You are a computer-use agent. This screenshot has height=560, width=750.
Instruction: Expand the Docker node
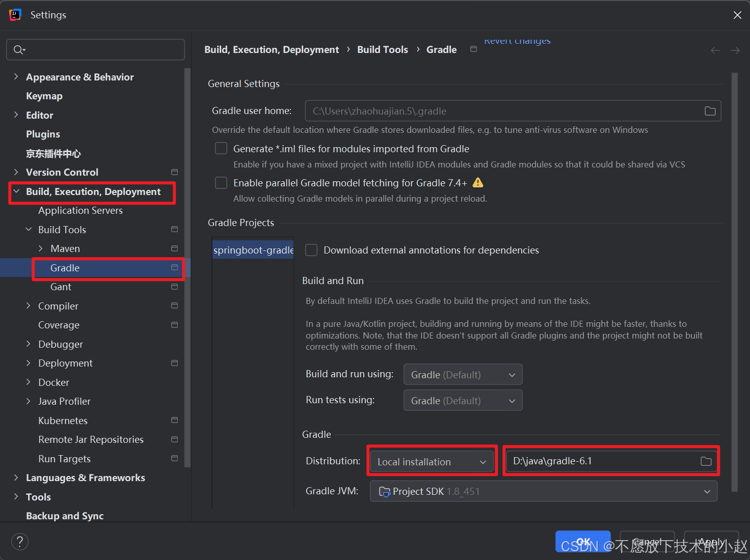[29, 382]
